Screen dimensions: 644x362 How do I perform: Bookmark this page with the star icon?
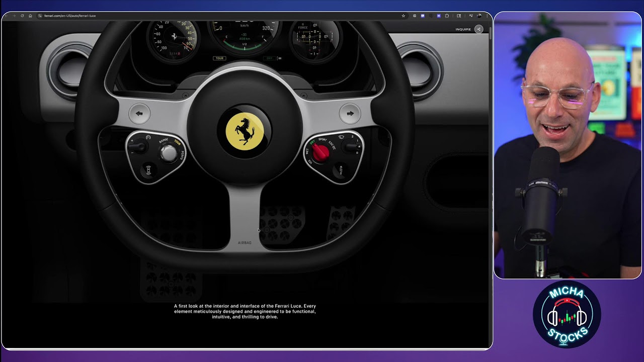pyautogui.click(x=403, y=16)
